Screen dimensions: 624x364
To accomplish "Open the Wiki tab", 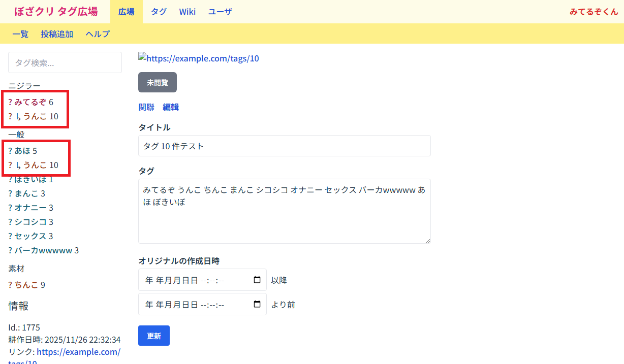I will [x=187, y=12].
